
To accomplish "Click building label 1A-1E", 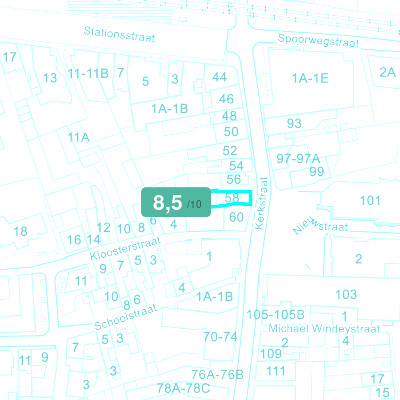I will (x=310, y=78).
